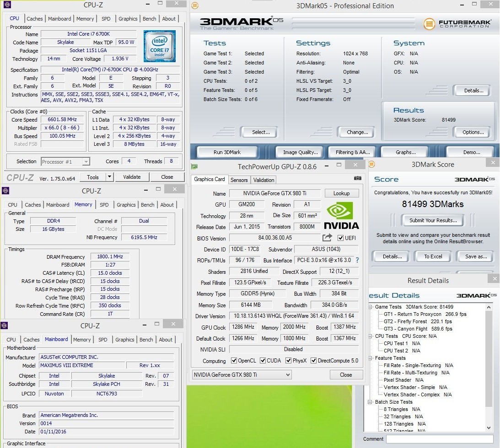The image size is (500, 448).
Task: Click the Filtering & AA button
Action: pyautogui.click(x=353, y=152)
